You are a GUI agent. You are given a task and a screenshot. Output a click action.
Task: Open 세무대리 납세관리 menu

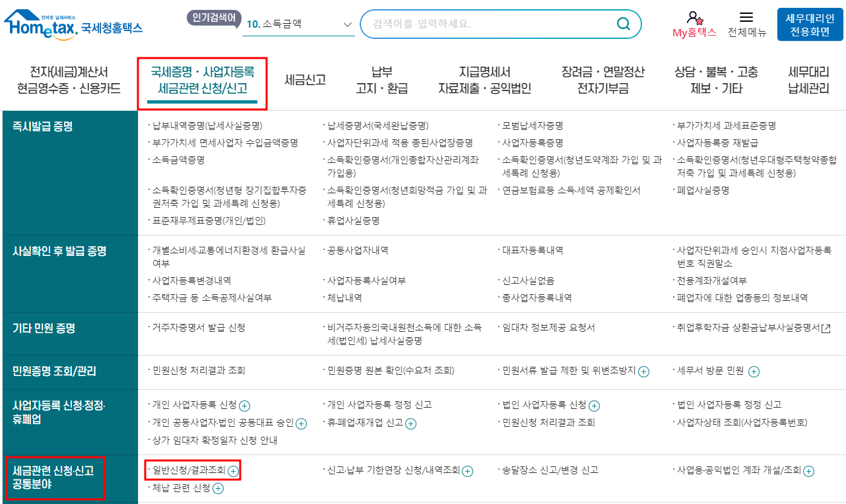808,80
